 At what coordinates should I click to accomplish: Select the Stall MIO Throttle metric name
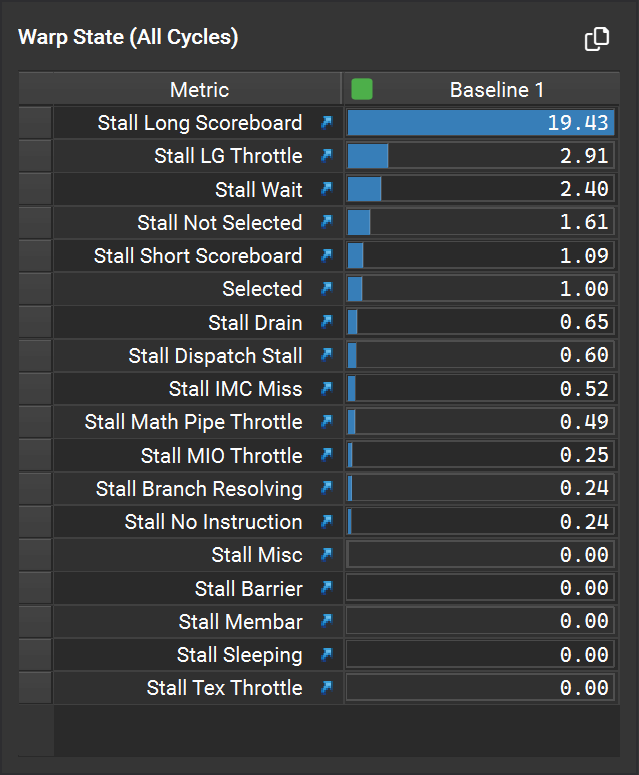pyautogui.click(x=221, y=455)
